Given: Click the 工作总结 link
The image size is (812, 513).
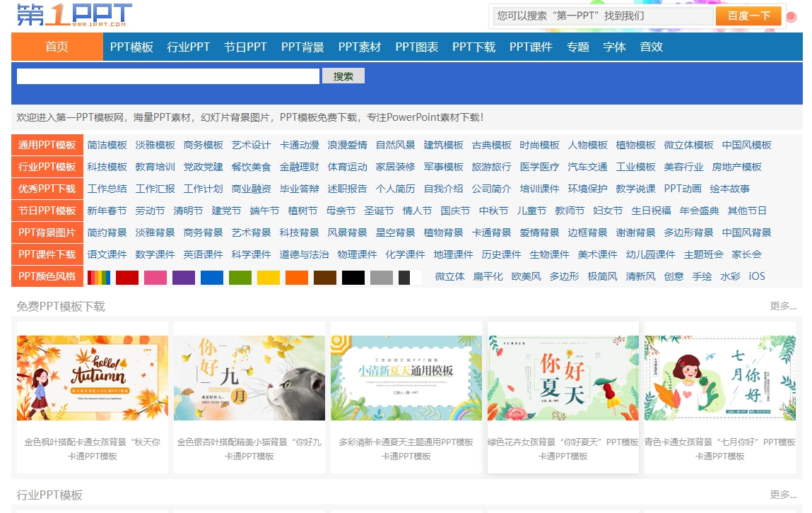Looking at the screenshot, I should 107,189.
